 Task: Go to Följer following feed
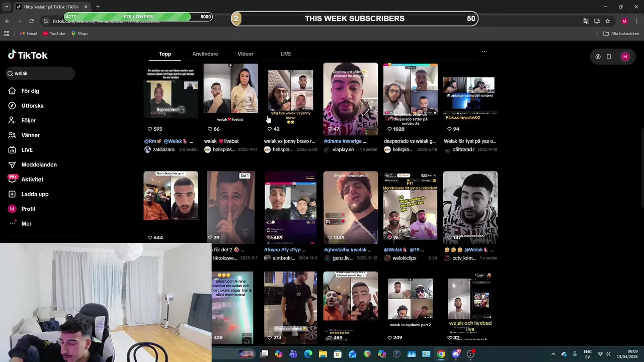point(22,121)
